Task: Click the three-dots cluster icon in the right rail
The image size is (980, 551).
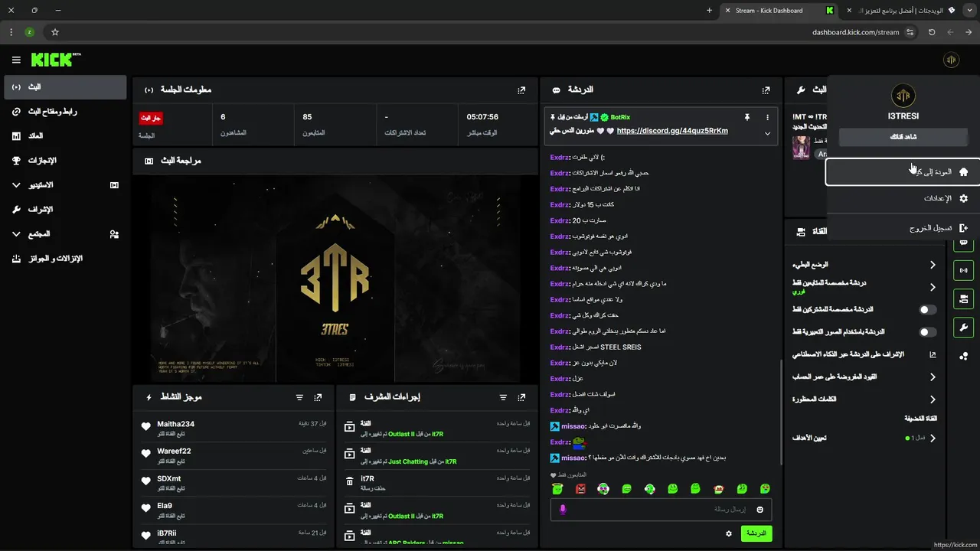Action: click(963, 355)
